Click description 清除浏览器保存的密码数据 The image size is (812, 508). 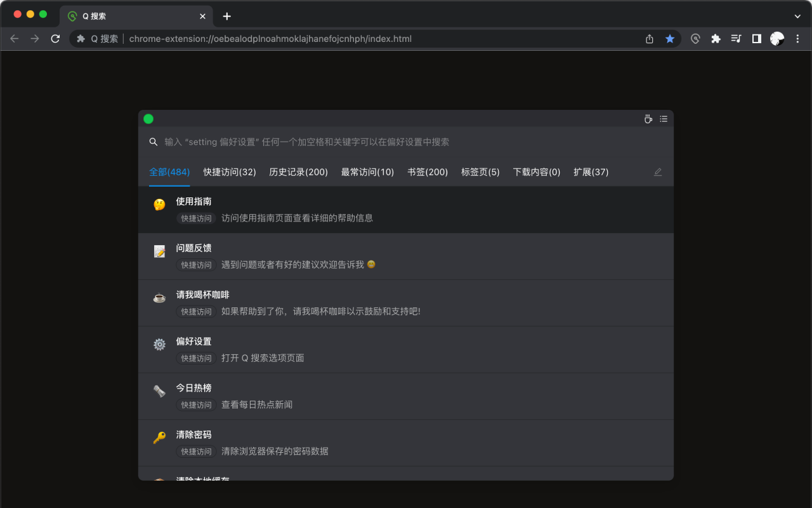pos(275,451)
